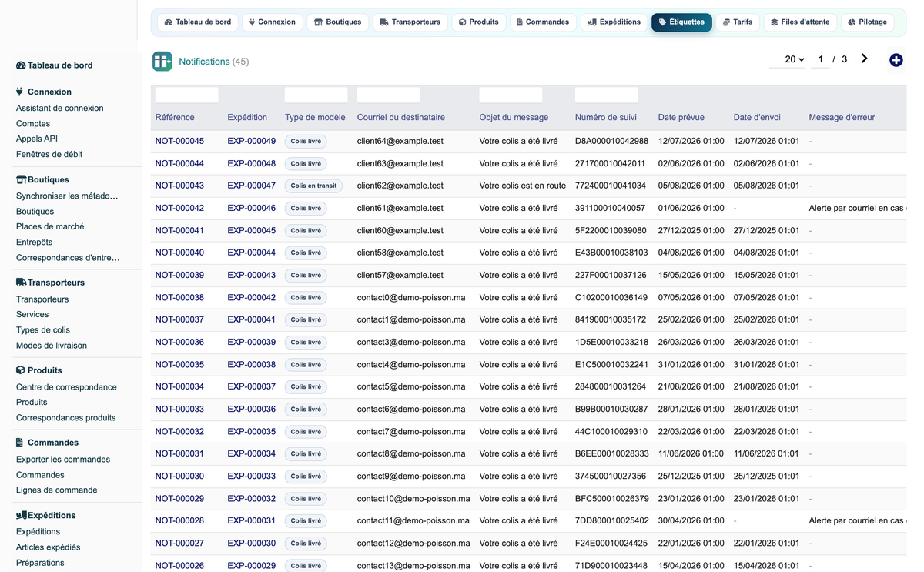Viewport: 924px width, 572px height.
Task: Click the Tableau de bord sidebar icon
Action: [x=21, y=65]
